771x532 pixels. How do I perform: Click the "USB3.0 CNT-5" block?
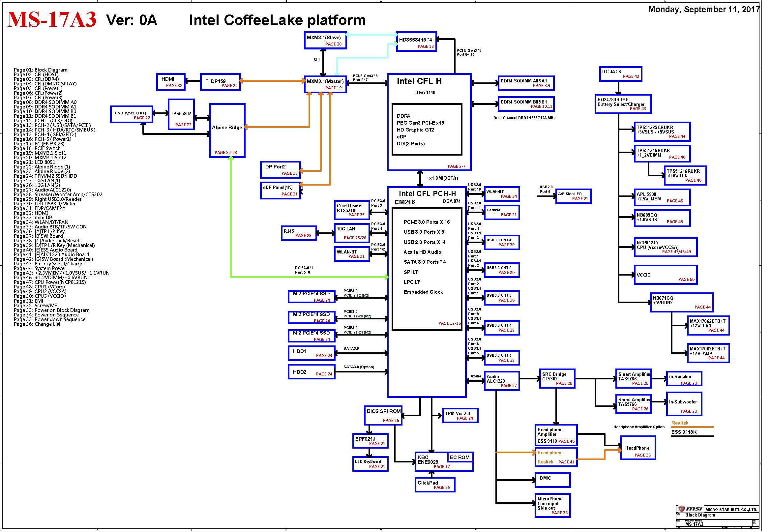[502, 358]
